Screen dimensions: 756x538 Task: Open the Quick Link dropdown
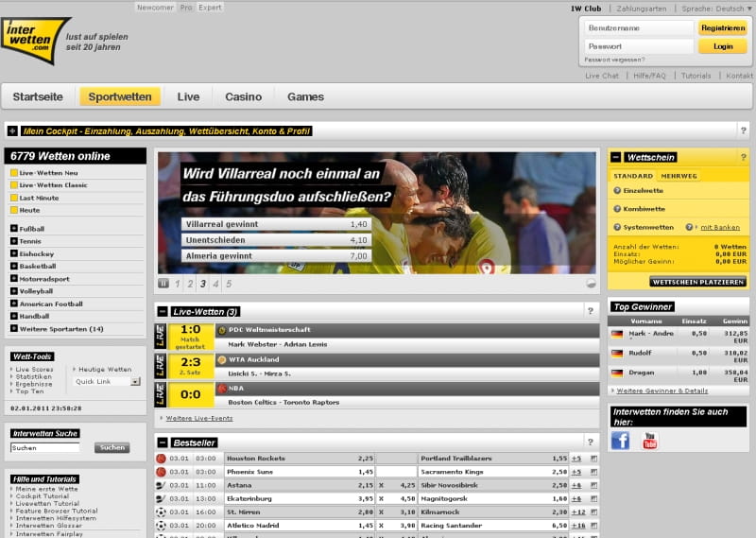(135, 382)
